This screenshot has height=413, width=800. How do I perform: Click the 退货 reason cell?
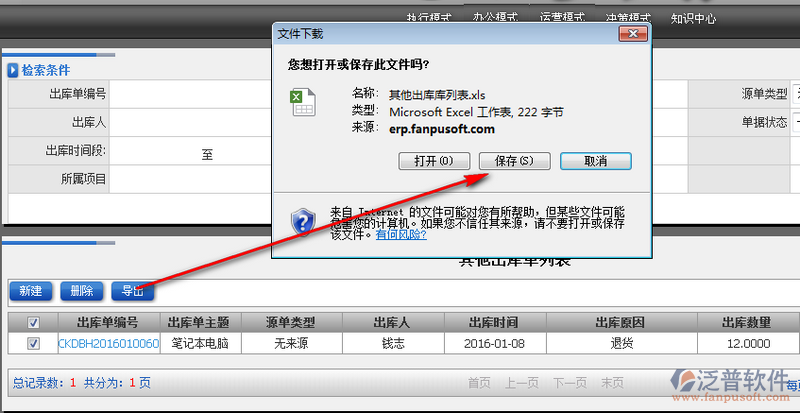621,344
